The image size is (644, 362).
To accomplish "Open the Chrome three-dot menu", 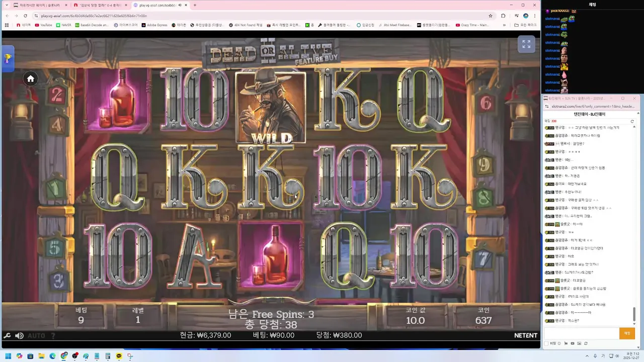I will [x=534, y=16].
